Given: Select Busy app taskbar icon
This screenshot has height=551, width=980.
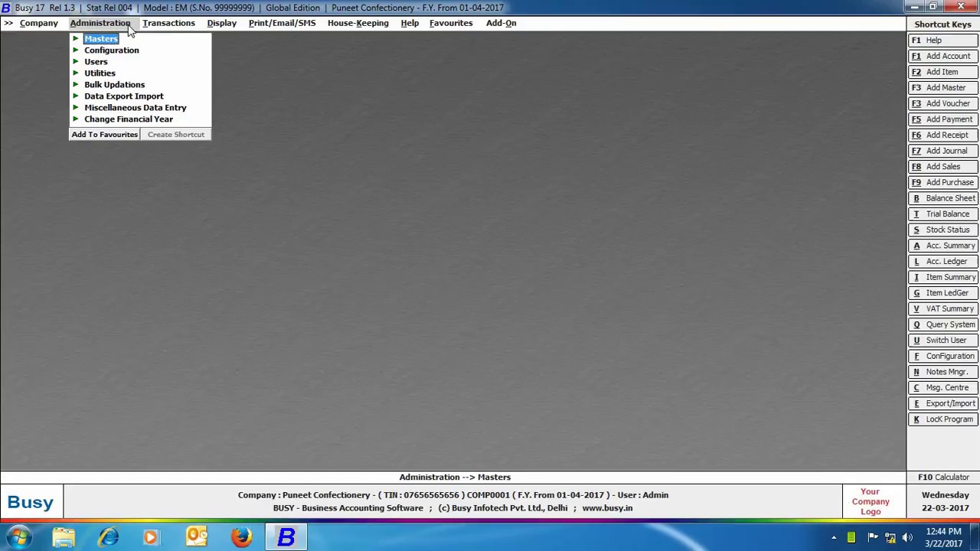Looking at the screenshot, I should [x=286, y=537].
